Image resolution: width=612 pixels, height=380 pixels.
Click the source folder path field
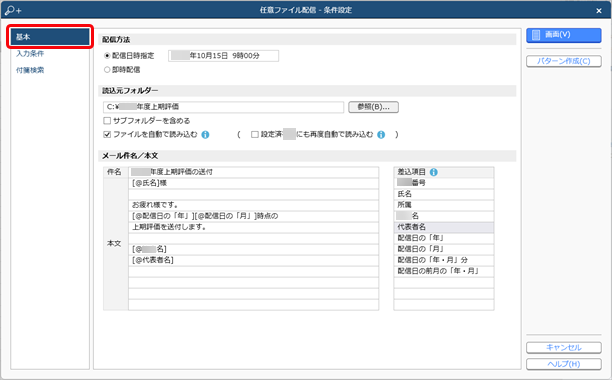(224, 107)
